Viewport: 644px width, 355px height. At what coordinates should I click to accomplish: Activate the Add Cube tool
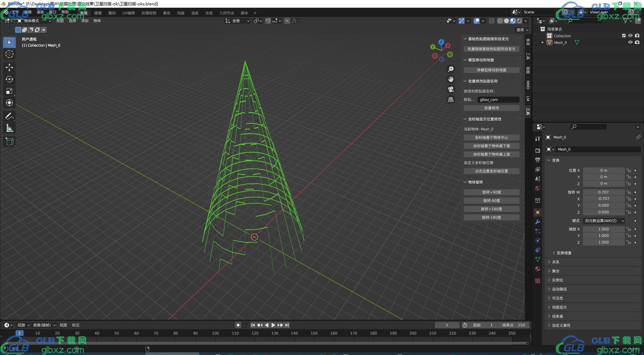click(x=9, y=142)
